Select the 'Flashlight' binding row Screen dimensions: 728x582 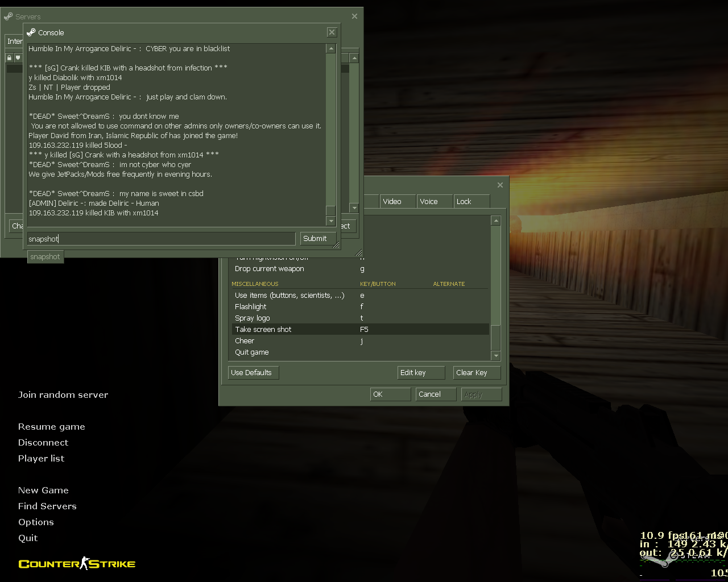pyautogui.click(x=359, y=307)
